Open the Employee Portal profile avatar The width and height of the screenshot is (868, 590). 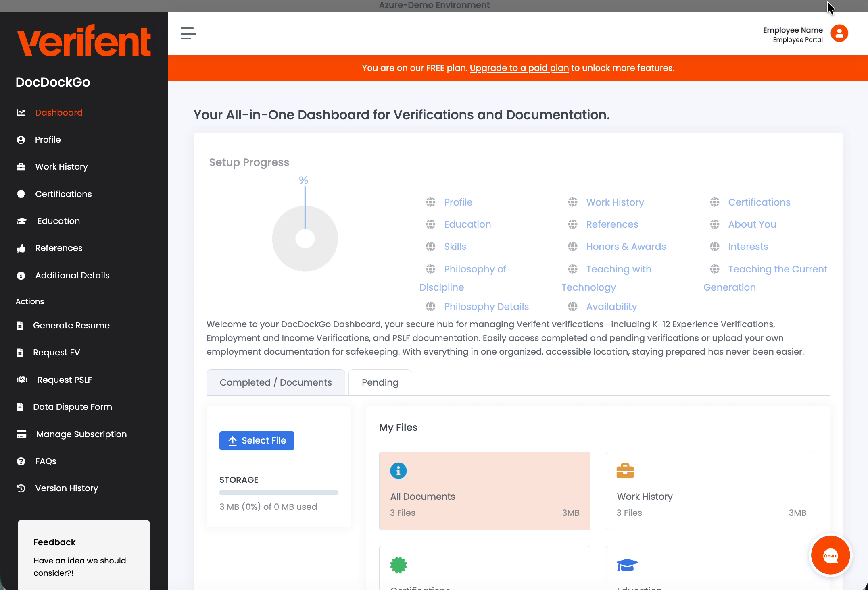839,33
